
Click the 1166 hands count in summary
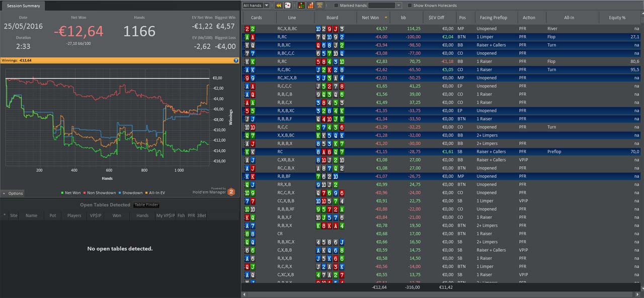point(139,32)
